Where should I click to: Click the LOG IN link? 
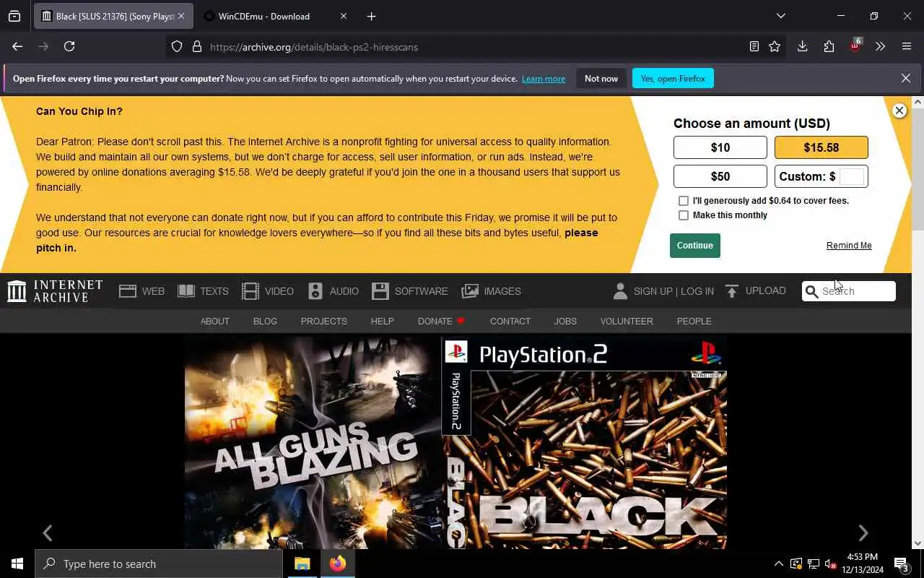[x=697, y=291]
